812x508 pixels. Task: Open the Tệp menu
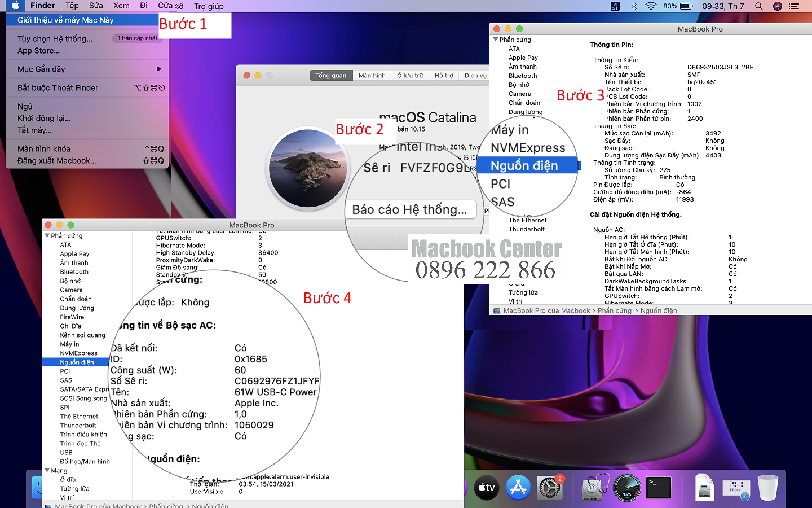72,6
